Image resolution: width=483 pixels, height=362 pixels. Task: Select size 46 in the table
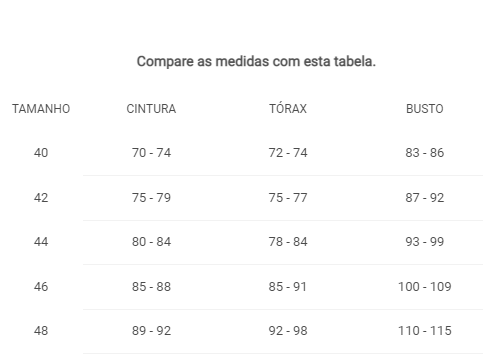(x=41, y=287)
